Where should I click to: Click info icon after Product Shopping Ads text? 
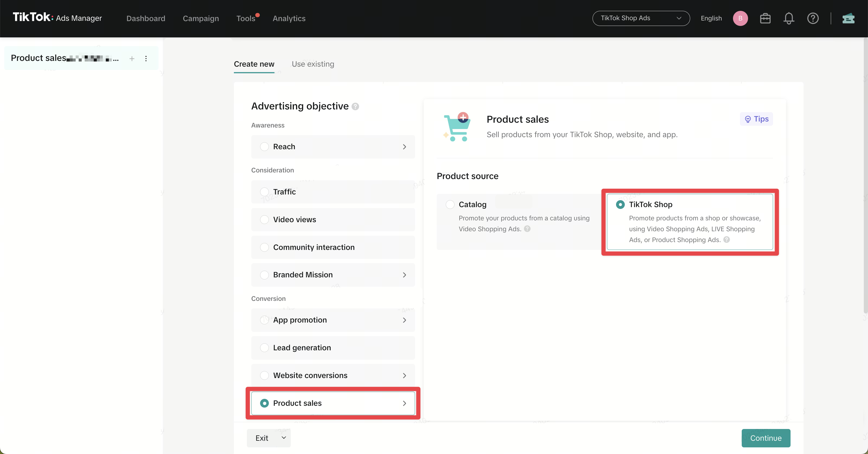727,240
